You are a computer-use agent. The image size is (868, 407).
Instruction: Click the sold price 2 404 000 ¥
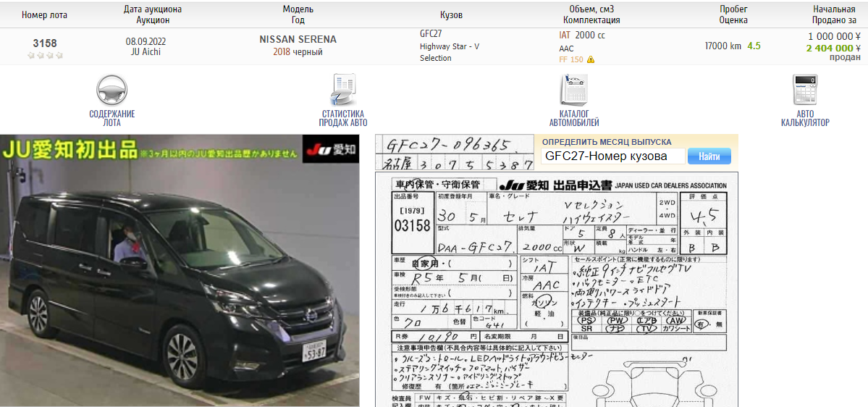[833, 49]
